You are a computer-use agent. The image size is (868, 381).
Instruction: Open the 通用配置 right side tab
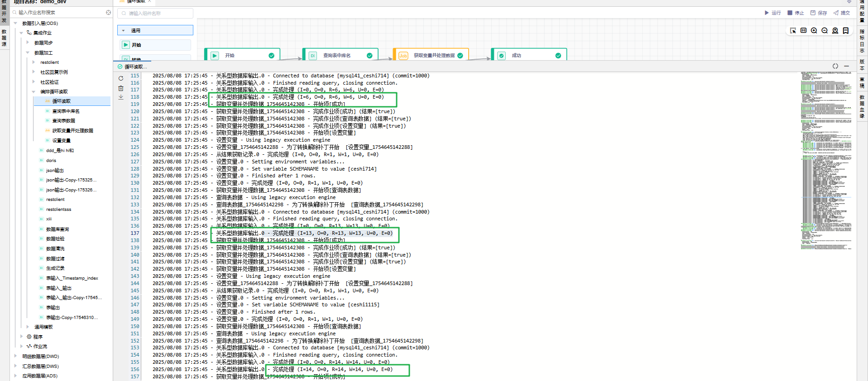pos(862,12)
